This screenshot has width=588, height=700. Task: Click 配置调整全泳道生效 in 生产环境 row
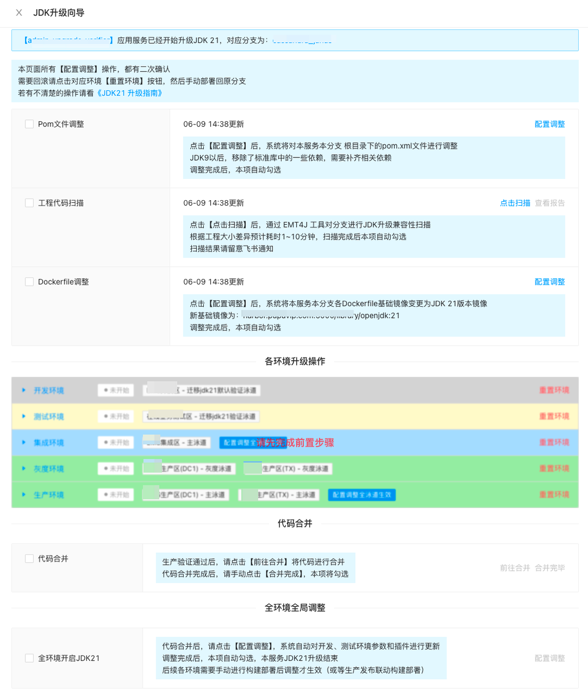pyautogui.click(x=361, y=494)
